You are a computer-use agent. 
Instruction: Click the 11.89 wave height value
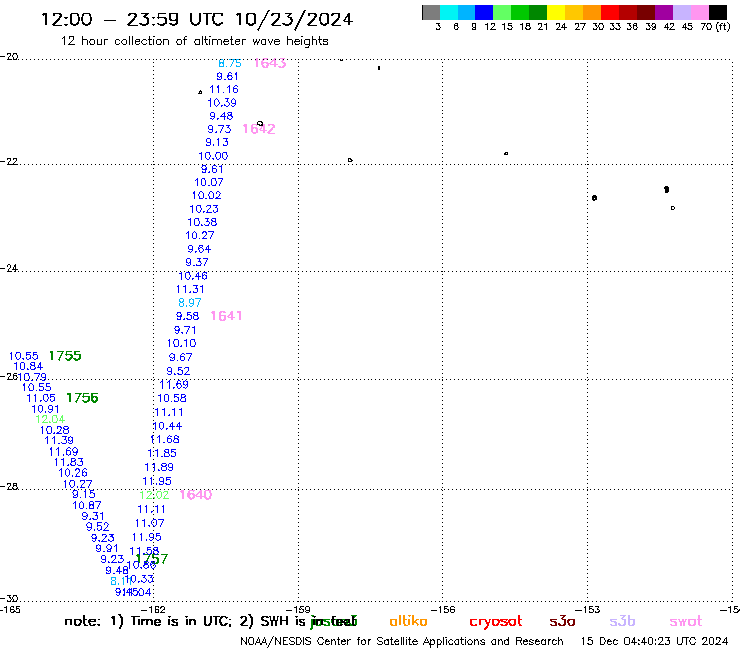pos(159,467)
